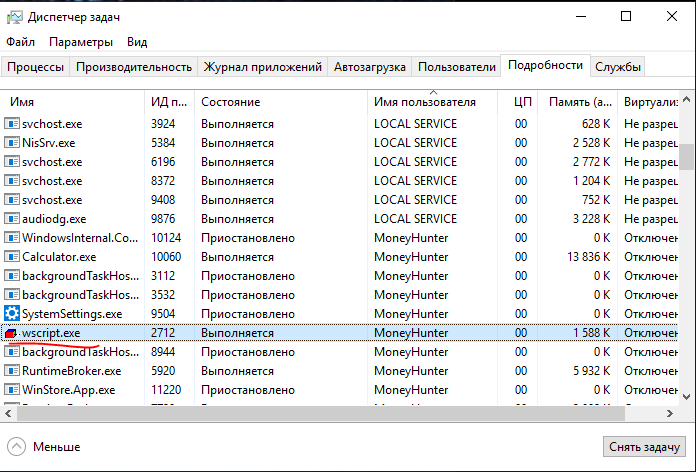The width and height of the screenshot is (696, 472).
Task: Click icon of svchost.exe with PID 8372
Action: pyautogui.click(x=12, y=181)
